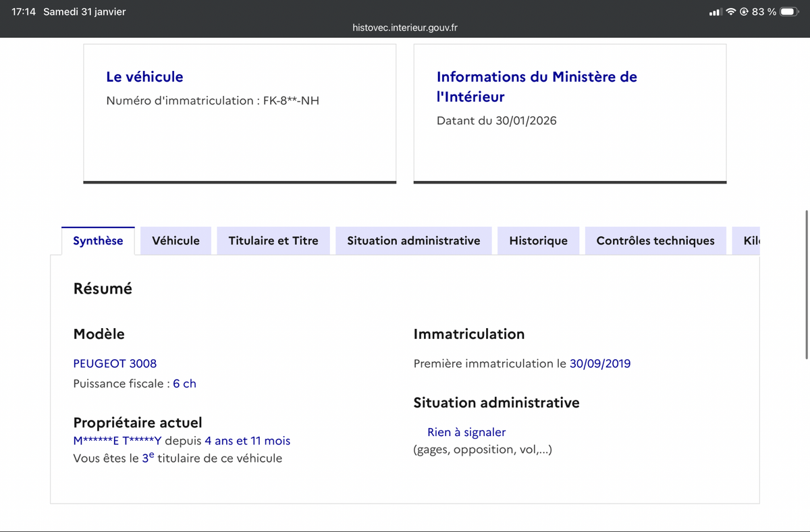Click the Rien à signaler status
Image resolution: width=810 pixels, height=532 pixels.
point(466,432)
